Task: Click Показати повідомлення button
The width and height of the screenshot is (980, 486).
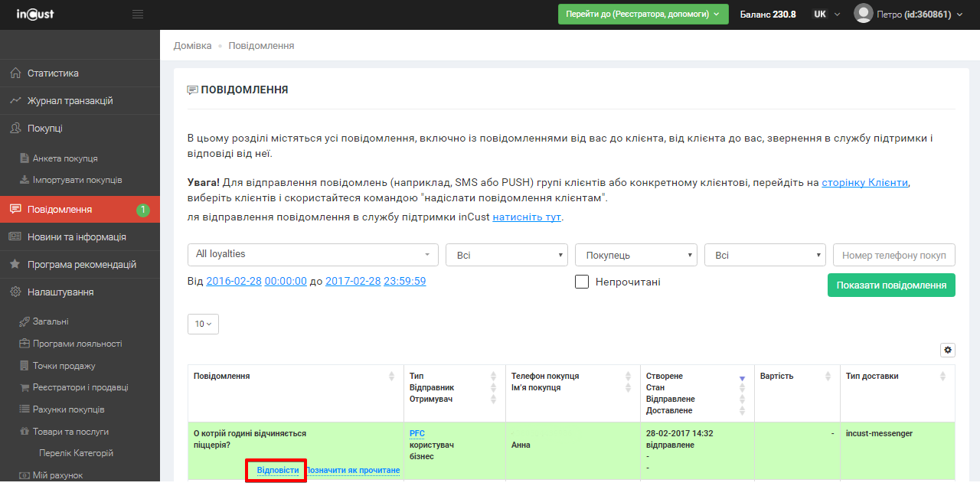Action: pyautogui.click(x=891, y=285)
